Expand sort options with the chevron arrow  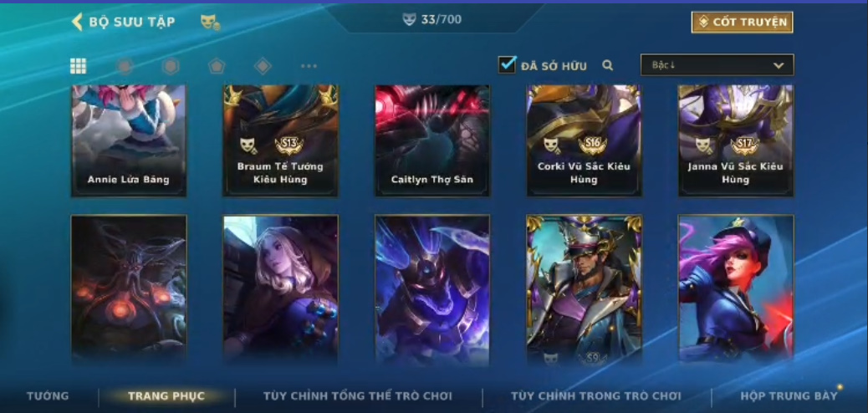click(779, 65)
